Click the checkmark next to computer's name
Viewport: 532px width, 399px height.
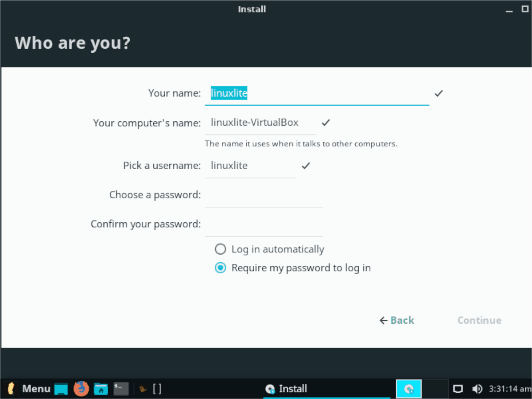pos(326,123)
